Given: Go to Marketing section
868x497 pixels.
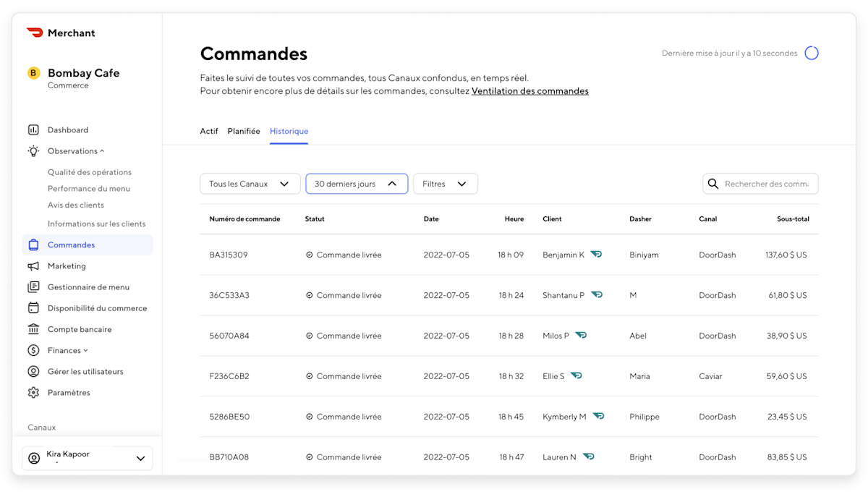Looking at the screenshot, I should coord(67,266).
